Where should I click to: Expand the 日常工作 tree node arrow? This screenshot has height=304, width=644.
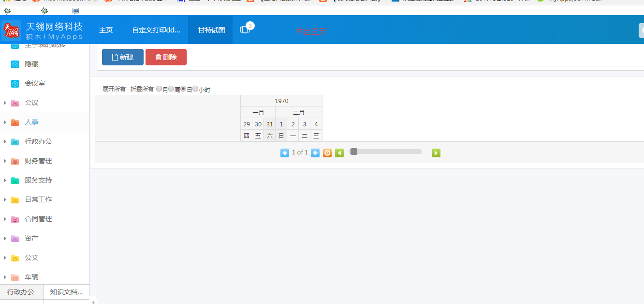5,199
